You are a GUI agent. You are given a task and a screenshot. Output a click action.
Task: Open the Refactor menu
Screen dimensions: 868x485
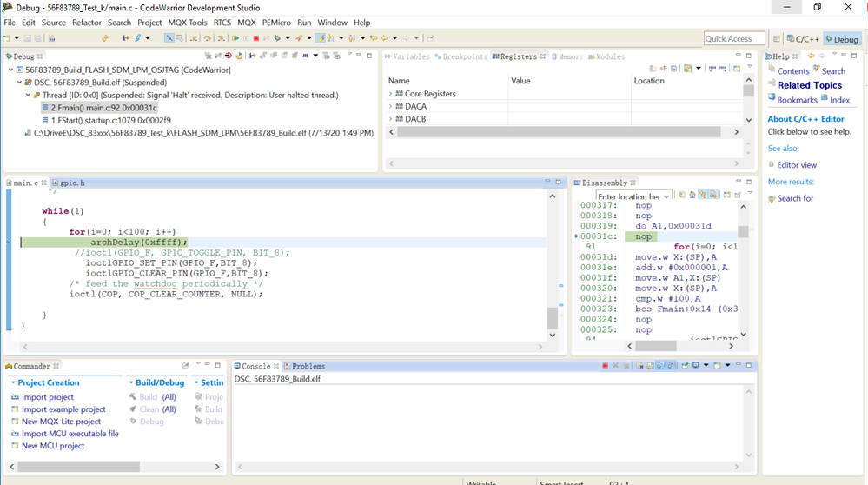(86, 23)
